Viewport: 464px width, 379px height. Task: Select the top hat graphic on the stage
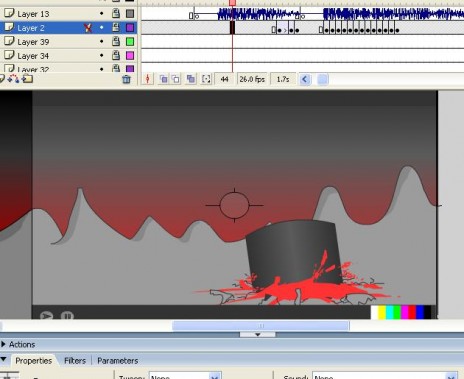click(x=293, y=252)
